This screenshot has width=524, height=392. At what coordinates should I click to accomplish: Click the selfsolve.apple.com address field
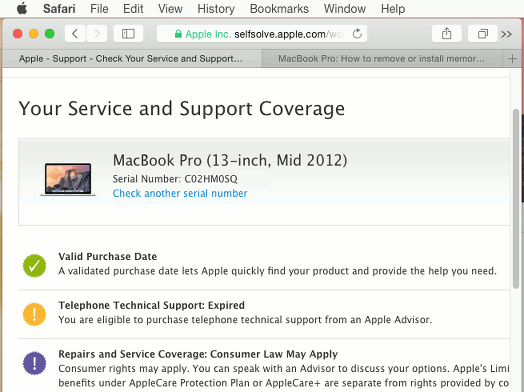pos(262,34)
